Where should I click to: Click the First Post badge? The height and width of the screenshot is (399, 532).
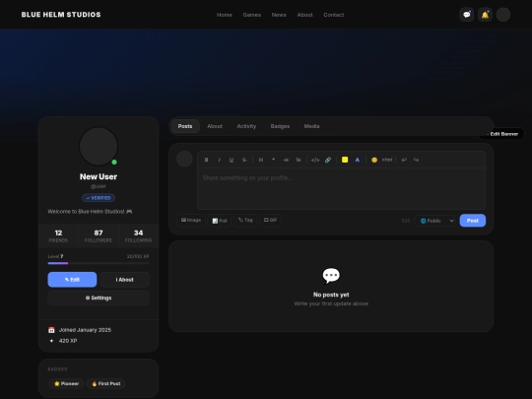(105, 384)
